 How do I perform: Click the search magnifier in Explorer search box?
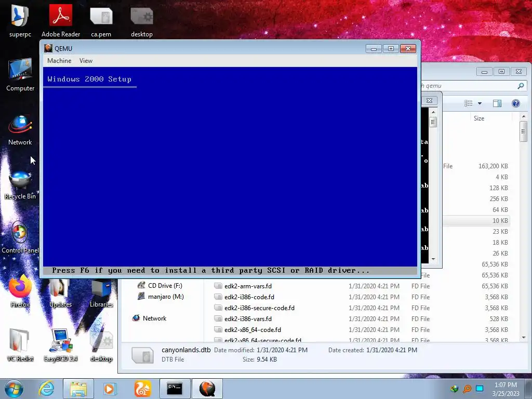pos(521,86)
